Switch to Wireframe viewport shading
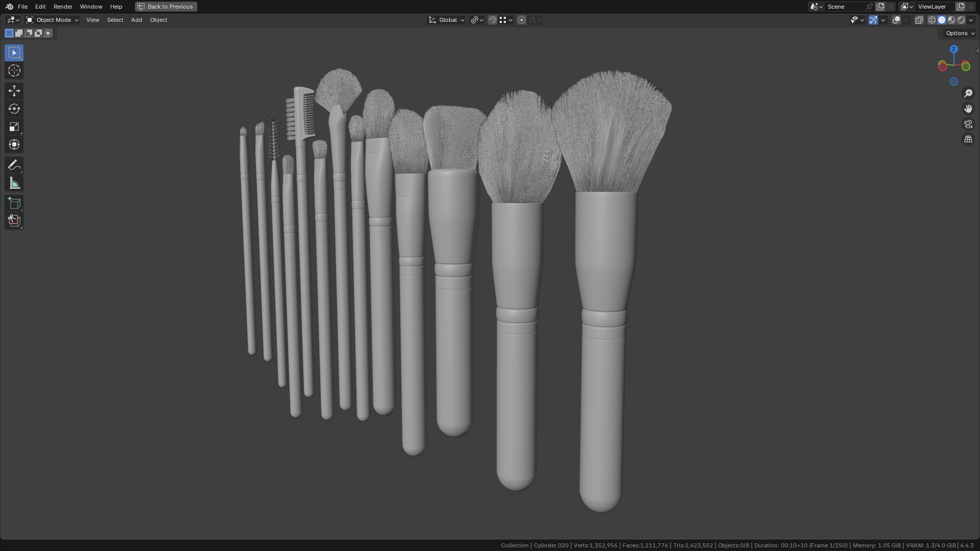The height and width of the screenshot is (551, 980). pos(932,20)
